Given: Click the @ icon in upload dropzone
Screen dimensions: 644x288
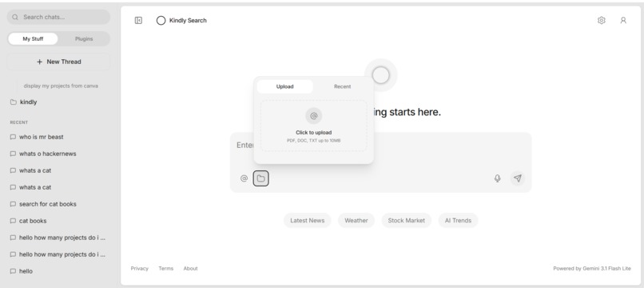Looking at the screenshot, I should pyautogui.click(x=314, y=116).
